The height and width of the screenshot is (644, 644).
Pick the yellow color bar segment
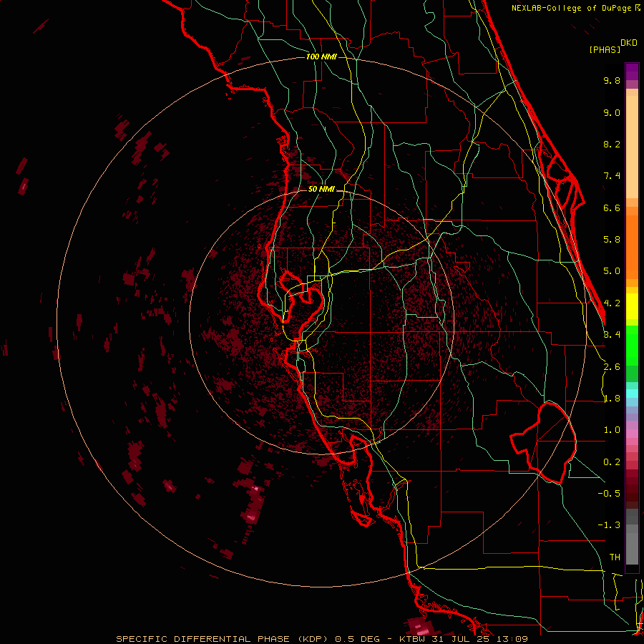coord(632,306)
